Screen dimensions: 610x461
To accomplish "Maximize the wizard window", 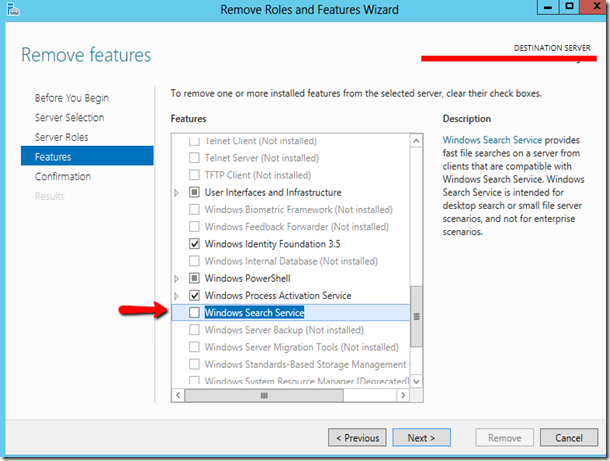I will coord(569,7).
